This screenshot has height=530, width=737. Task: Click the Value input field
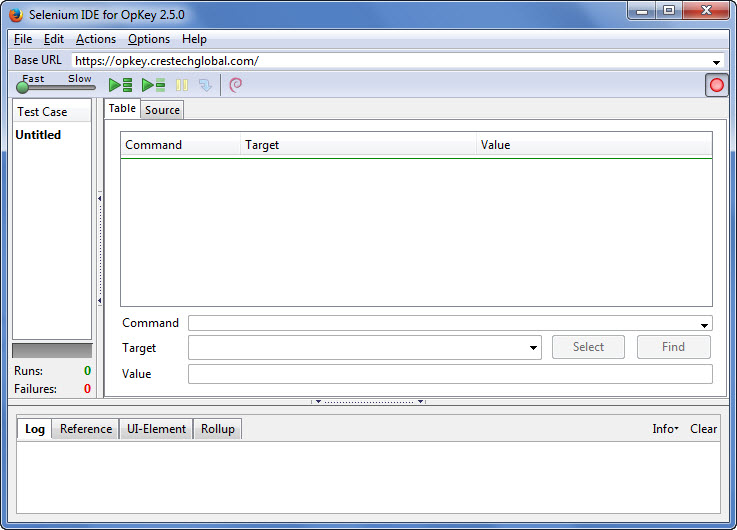click(x=450, y=374)
